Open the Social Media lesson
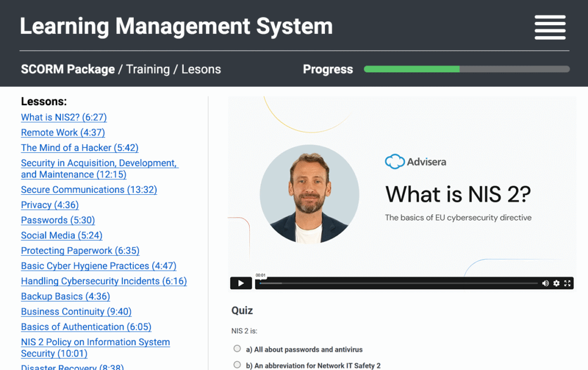Screen dimensions: 588x370 pos(61,236)
